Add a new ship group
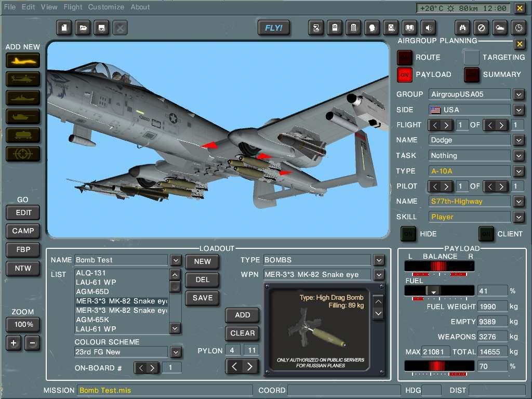 click(23, 98)
